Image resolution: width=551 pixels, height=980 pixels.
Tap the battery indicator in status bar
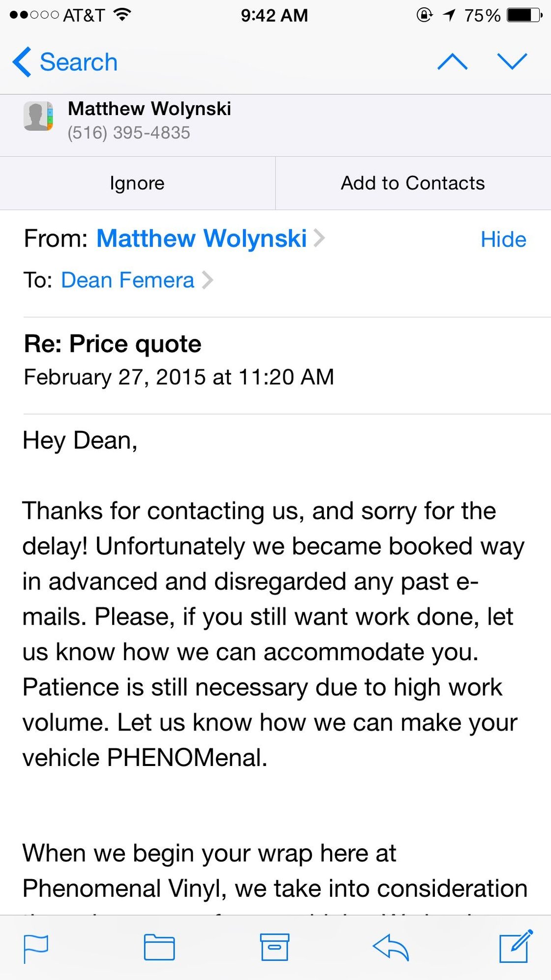(524, 15)
